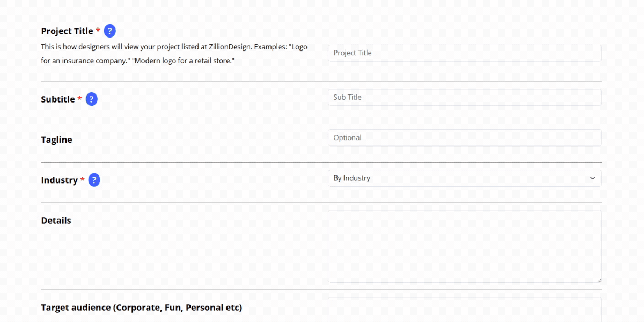Click the Subtitle label text
This screenshot has width=644, height=322.
58,99
